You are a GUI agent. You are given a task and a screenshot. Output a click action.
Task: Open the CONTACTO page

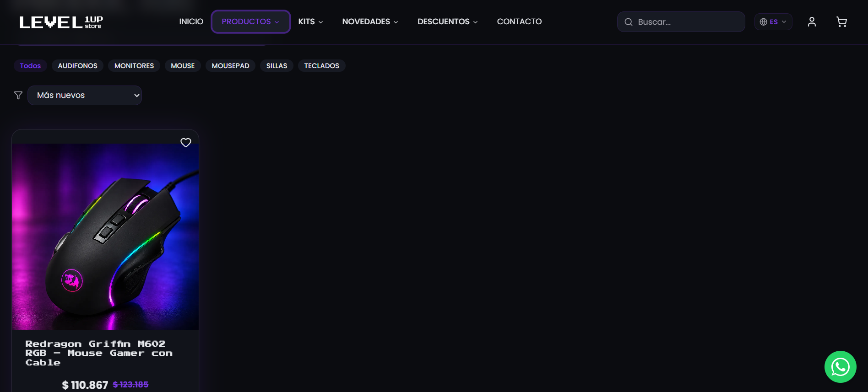coord(519,21)
